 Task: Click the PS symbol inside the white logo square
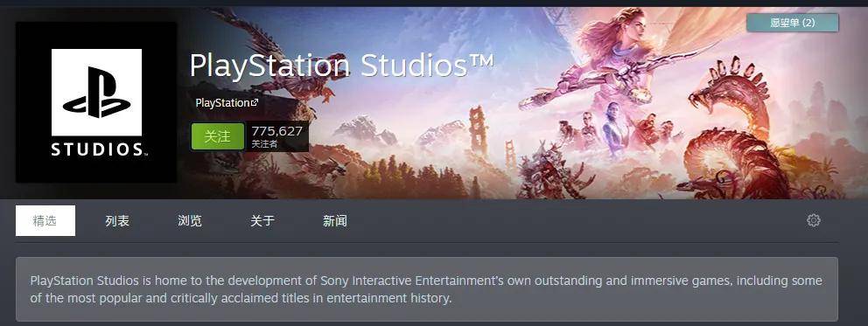(97, 93)
